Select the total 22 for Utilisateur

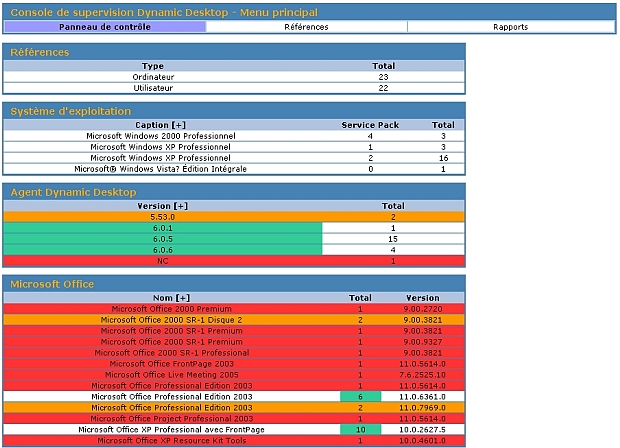383,88
